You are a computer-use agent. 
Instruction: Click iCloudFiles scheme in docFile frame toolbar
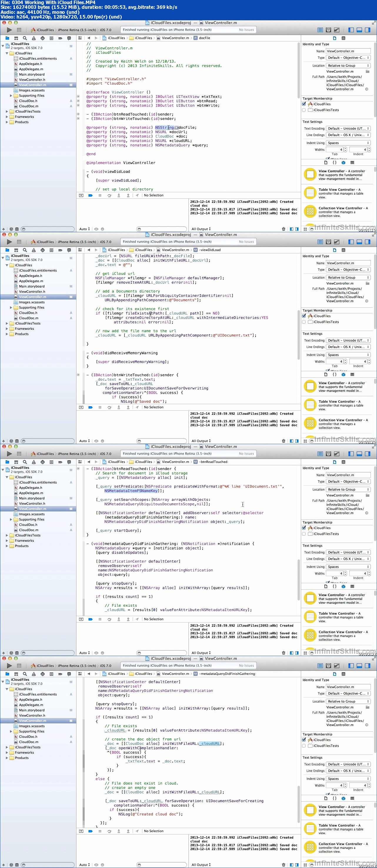tap(42, 30)
